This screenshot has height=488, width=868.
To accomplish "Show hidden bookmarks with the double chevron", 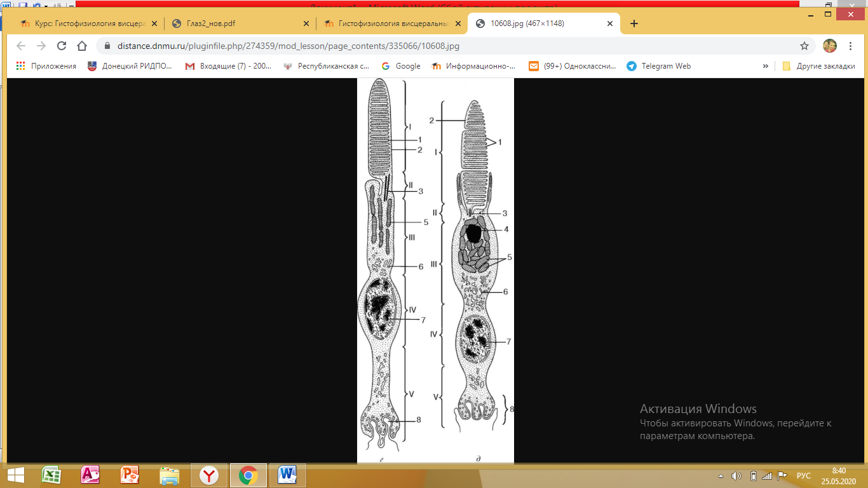I will [766, 66].
